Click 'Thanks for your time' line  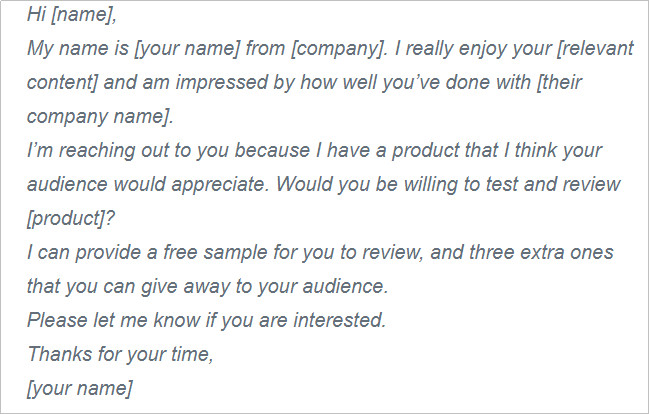[120, 354]
